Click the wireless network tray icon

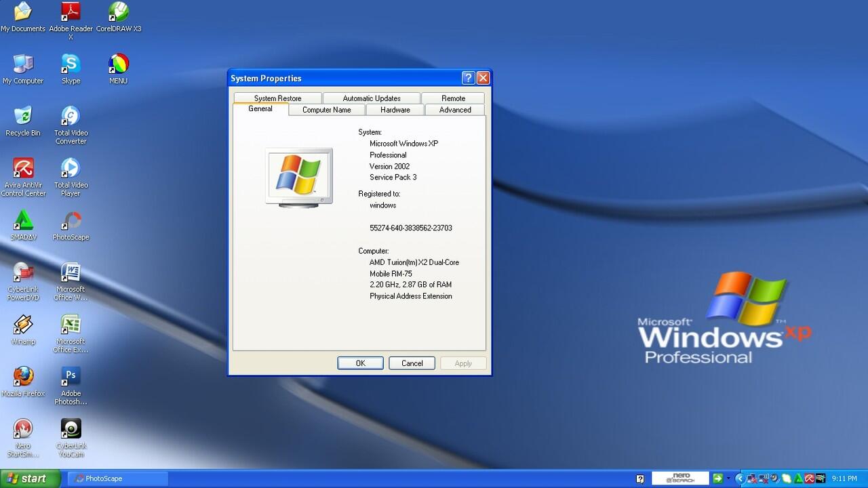764,479
